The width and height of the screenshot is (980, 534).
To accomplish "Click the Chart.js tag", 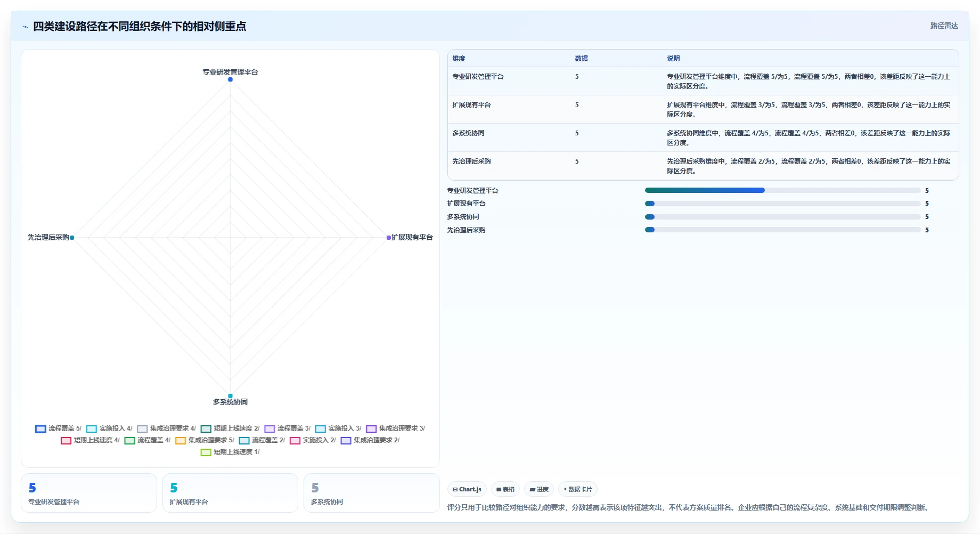I will pyautogui.click(x=467, y=489).
